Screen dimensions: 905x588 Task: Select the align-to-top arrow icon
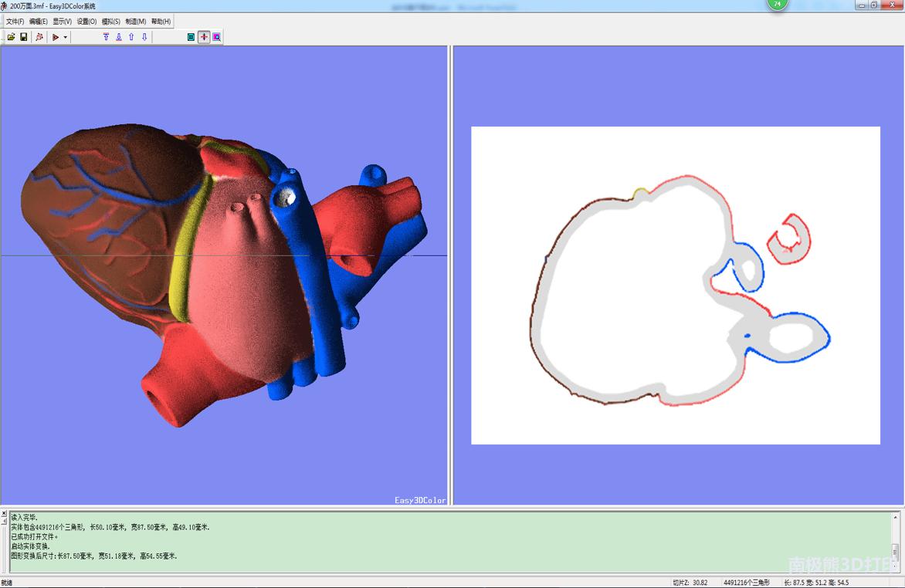106,36
